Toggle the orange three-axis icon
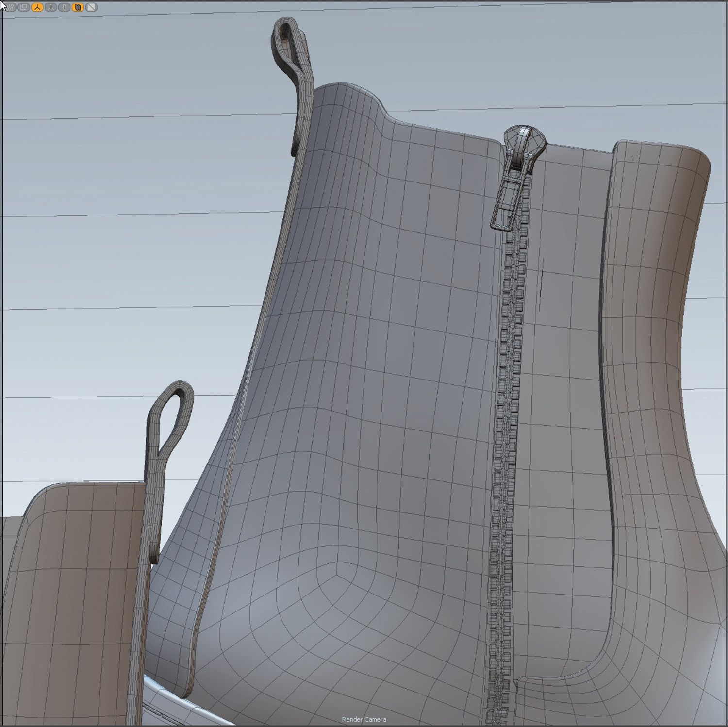The image size is (728, 727). click(x=37, y=7)
